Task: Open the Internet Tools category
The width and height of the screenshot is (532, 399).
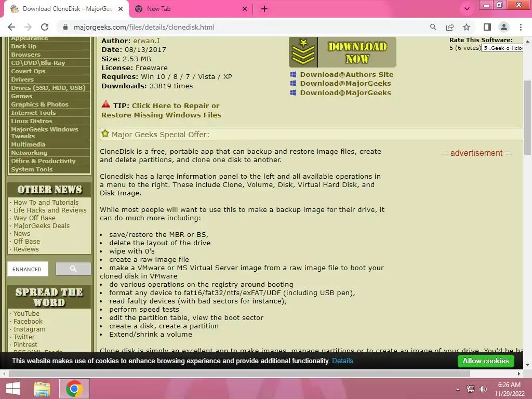Action: [49, 113]
